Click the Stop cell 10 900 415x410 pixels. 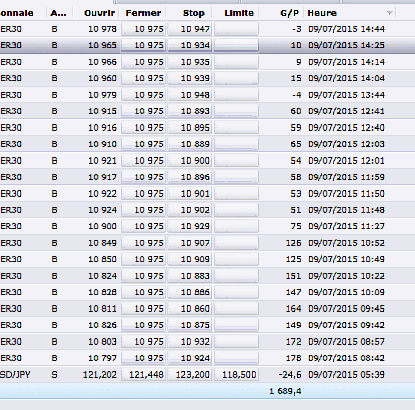pos(190,161)
